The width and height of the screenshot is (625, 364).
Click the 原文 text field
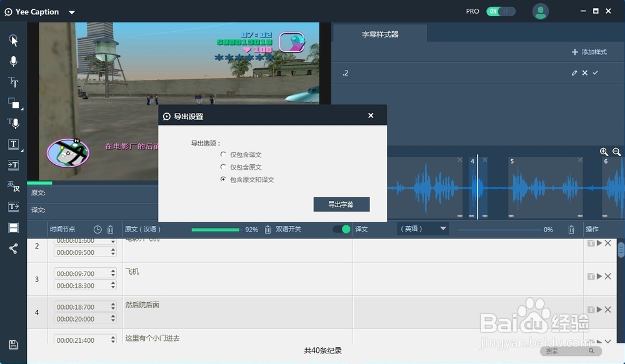coord(92,193)
